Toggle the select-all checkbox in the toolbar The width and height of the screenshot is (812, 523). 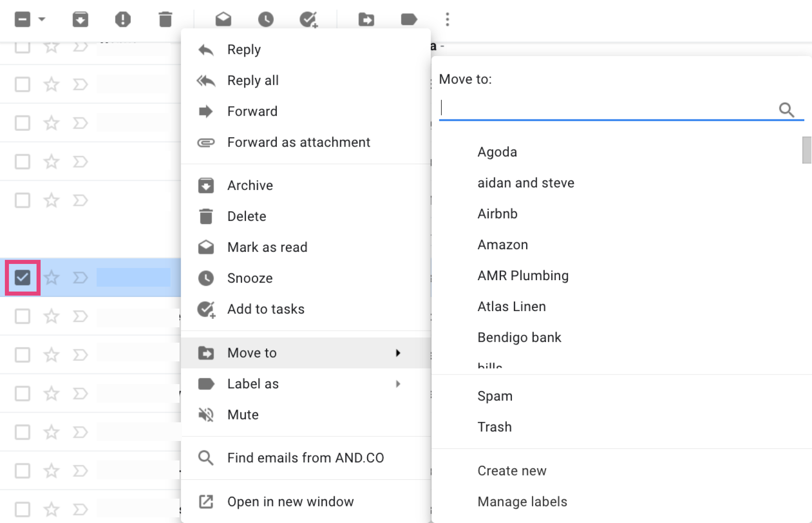tap(22, 19)
